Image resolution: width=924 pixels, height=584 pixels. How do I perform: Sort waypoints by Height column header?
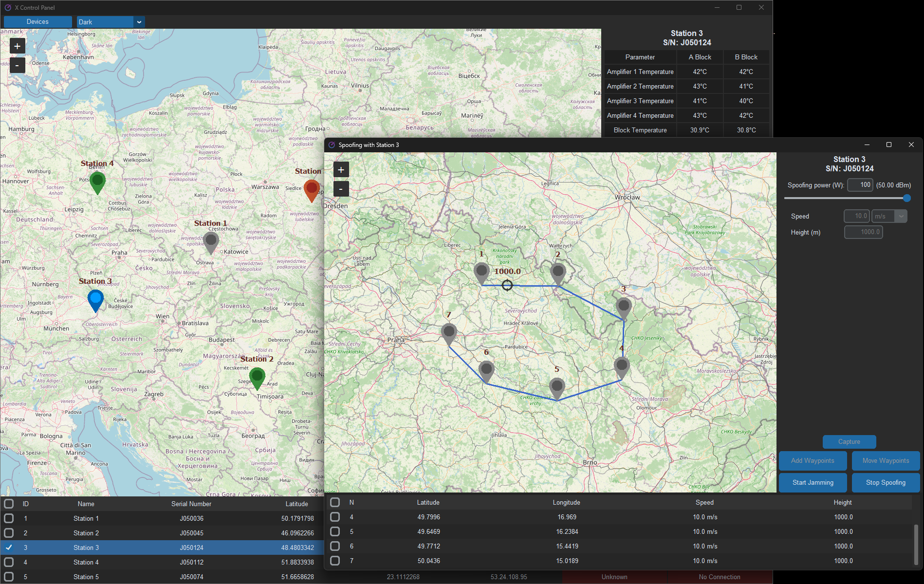[843, 502]
